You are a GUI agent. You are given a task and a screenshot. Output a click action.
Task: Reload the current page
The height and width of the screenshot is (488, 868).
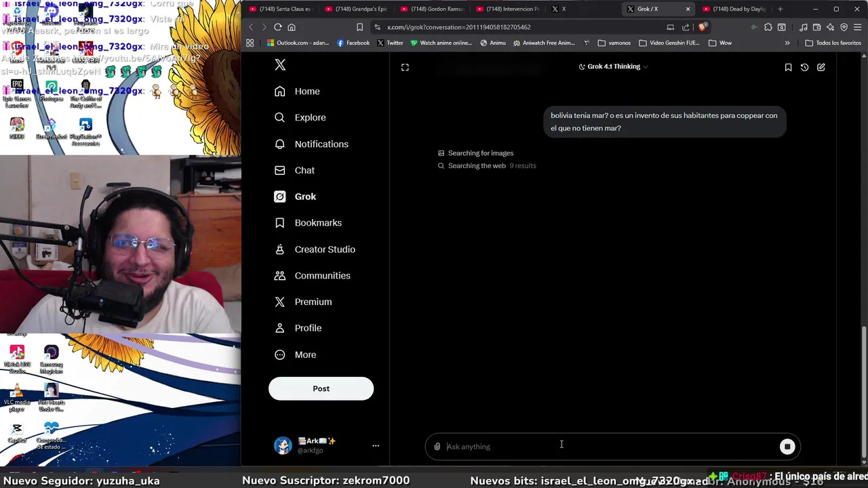coord(278,27)
